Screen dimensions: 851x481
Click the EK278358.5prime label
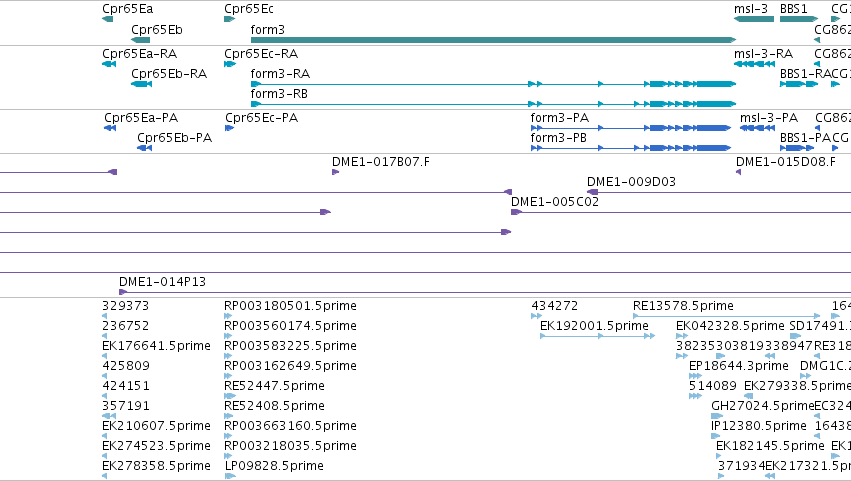click(x=156, y=466)
